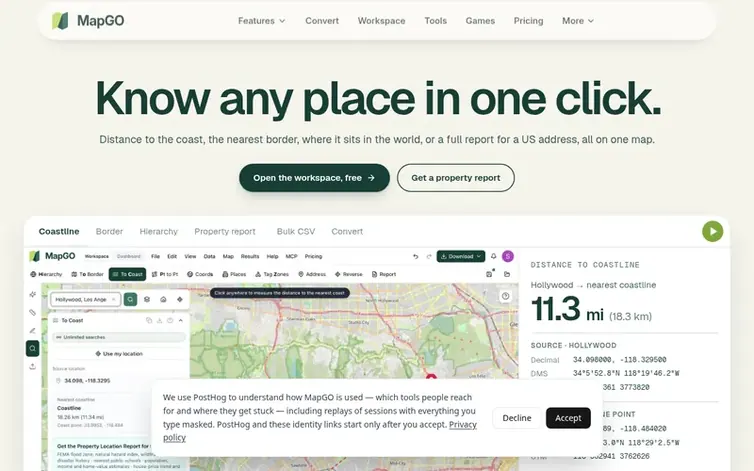Expand the More dropdown in the navigation
Image resolution: width=754 pixels, height=471 pixels.
pos(578,21)
